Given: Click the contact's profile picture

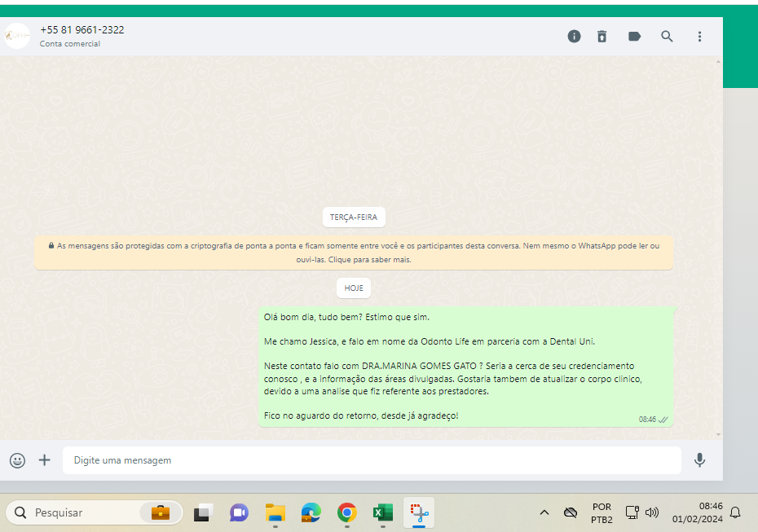Looking at the screenshot, I should 17,36.
